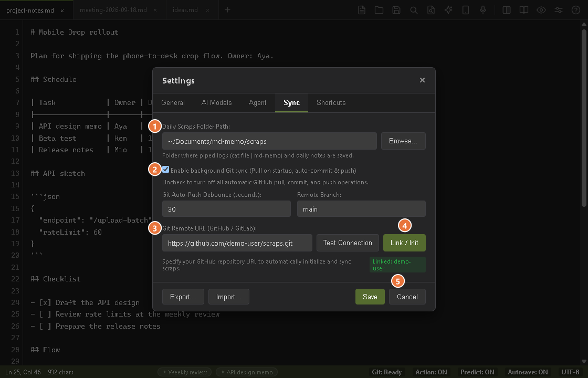
Task: Close Settings dialog with X
Action: click(x=422, y=80)
